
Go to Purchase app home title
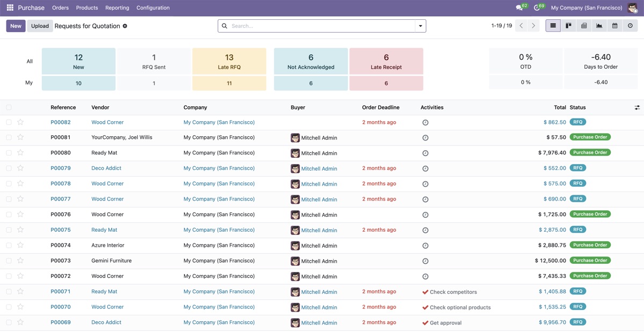[x=31, y=8]
